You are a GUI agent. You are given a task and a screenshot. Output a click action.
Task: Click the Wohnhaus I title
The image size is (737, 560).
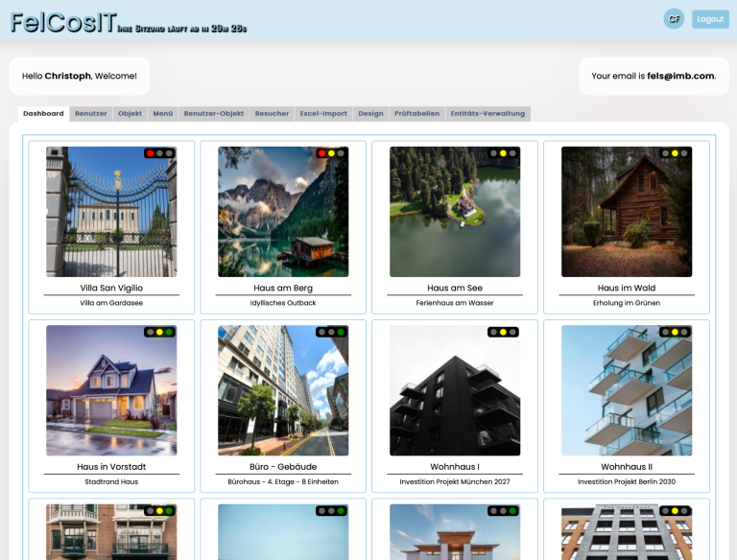tap(455, 467)
